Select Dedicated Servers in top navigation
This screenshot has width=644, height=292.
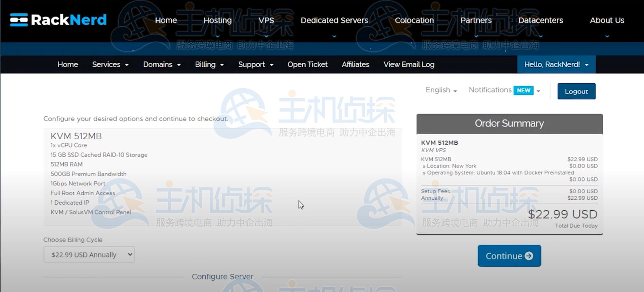(x=334, y=20)
